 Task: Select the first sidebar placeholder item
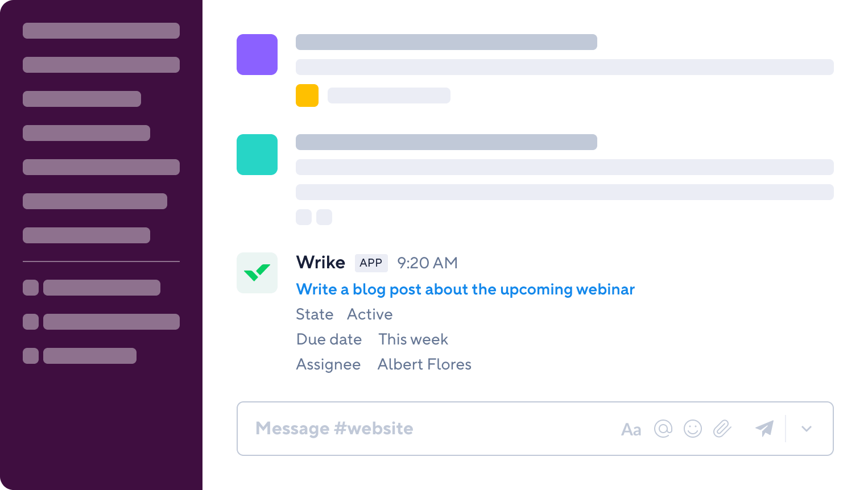(x=101, y=31)
